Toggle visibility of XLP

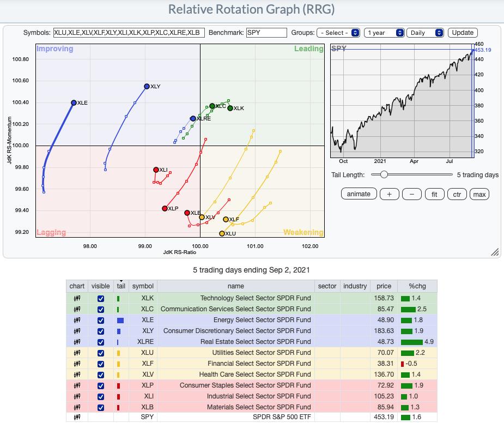101,386
